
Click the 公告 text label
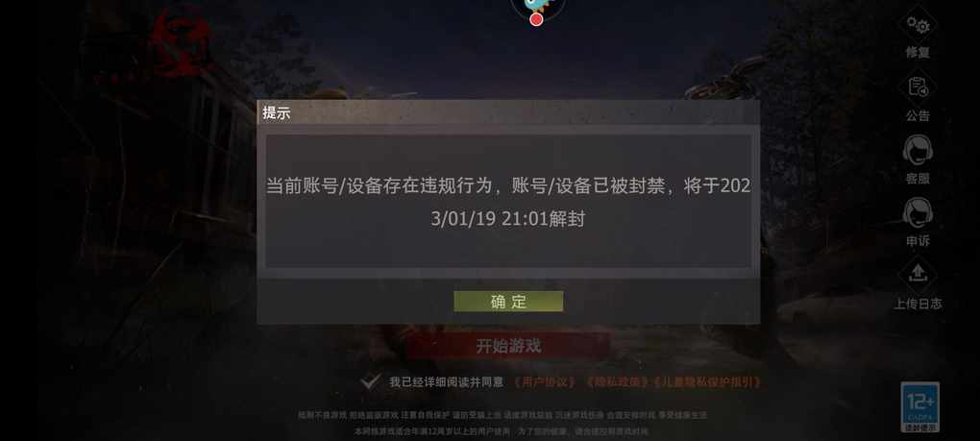click(x=918, y=115)
